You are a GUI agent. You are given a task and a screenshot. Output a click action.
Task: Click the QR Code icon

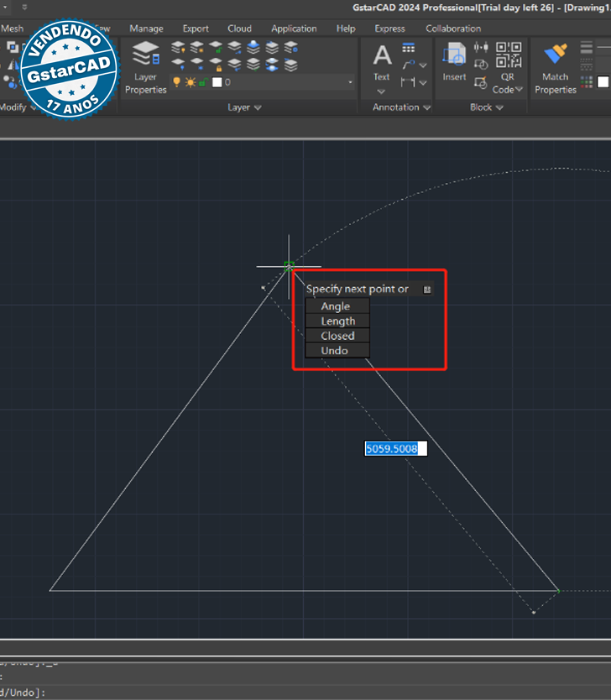[509, 55]
